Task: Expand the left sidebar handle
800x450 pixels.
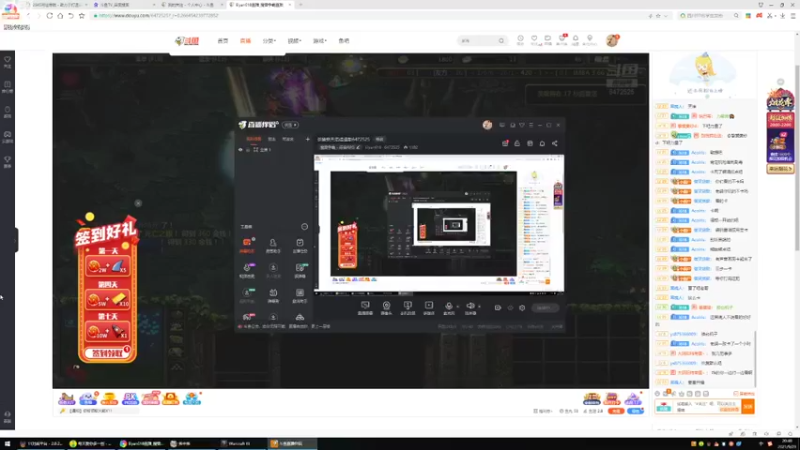Action: coord(16,240)
